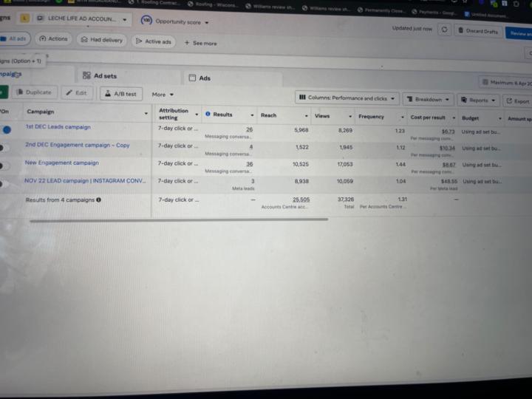Open the Campaign column header dropdown arrow
532x399 pixels.
[146, 113]
